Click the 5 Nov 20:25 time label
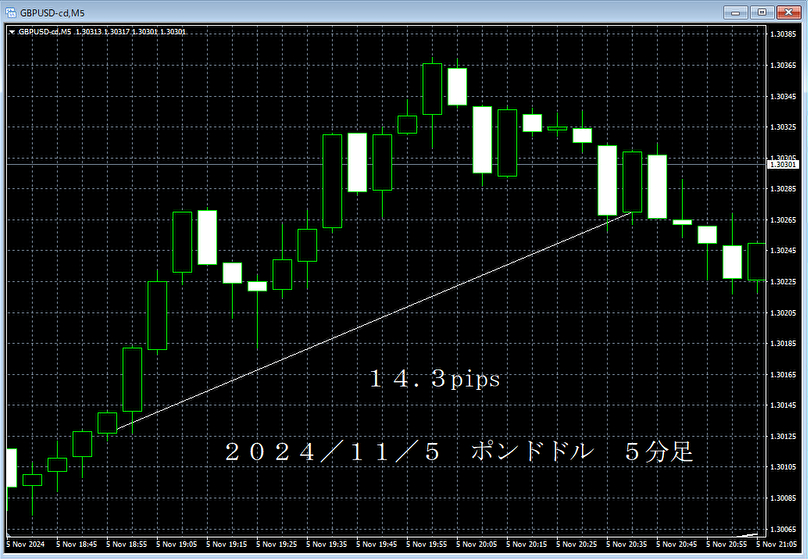The width and height of the screenshot is (808, 559). [x=576, y=544]
